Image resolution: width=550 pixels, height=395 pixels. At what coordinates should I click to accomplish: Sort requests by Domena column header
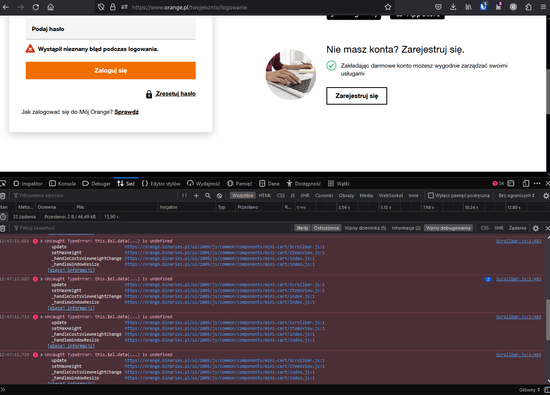pyautogui.click(x=54, y=207)
